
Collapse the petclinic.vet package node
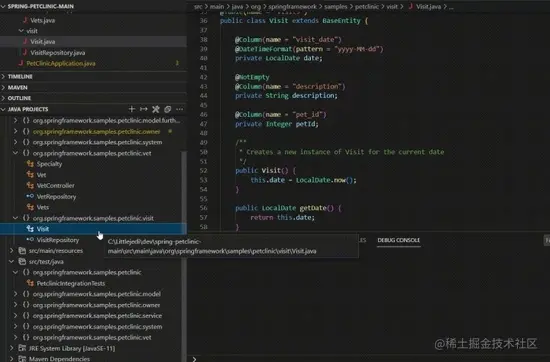(x=15, y=153)
